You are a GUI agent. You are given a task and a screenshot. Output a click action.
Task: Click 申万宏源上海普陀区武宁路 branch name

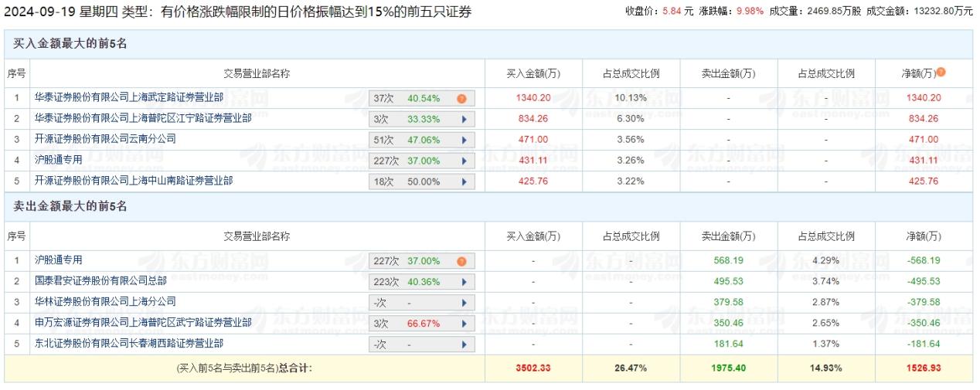(142, 323)
